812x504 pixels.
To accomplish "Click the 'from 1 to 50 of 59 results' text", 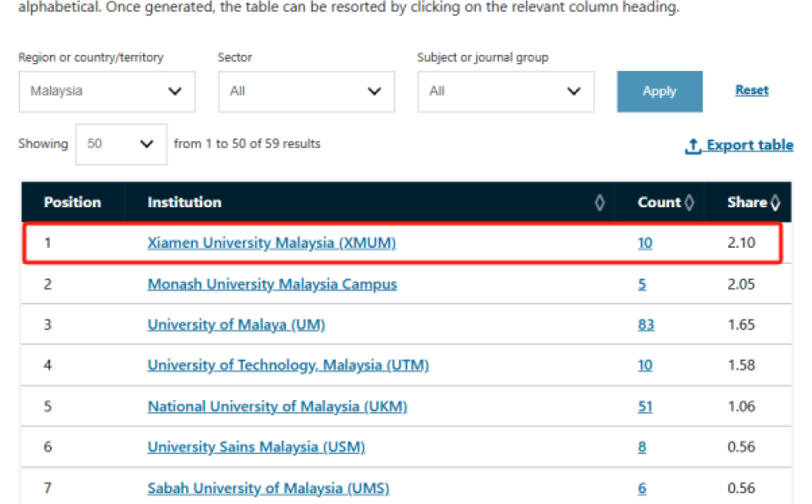I will [x=247, y=144].
